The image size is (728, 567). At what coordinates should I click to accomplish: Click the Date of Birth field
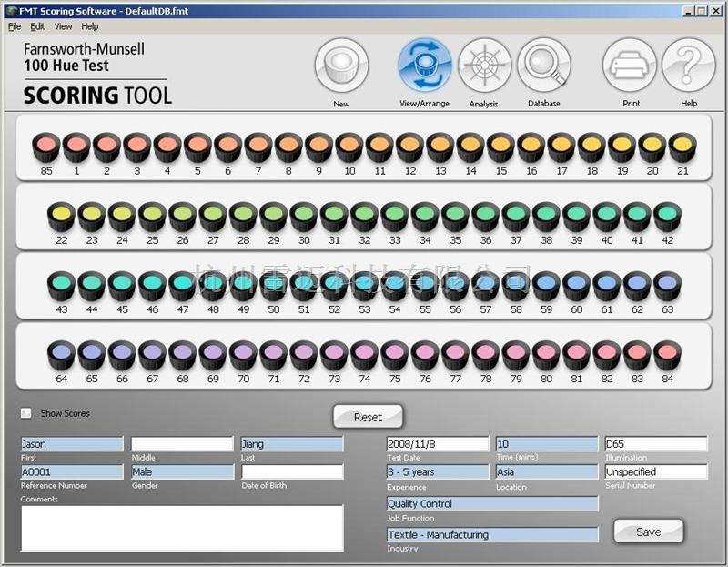point(292,471)
